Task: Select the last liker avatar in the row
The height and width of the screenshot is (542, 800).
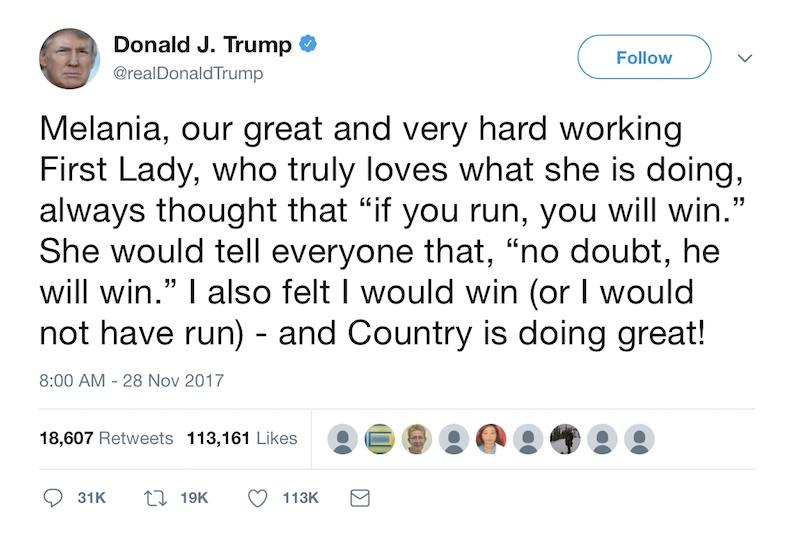Action: click(x=639, y=439)
